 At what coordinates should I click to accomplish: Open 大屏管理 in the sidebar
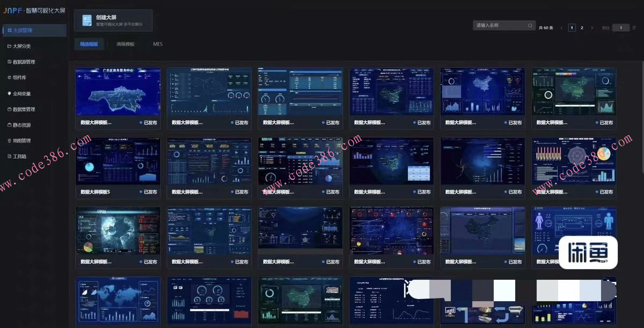[34, 31]
